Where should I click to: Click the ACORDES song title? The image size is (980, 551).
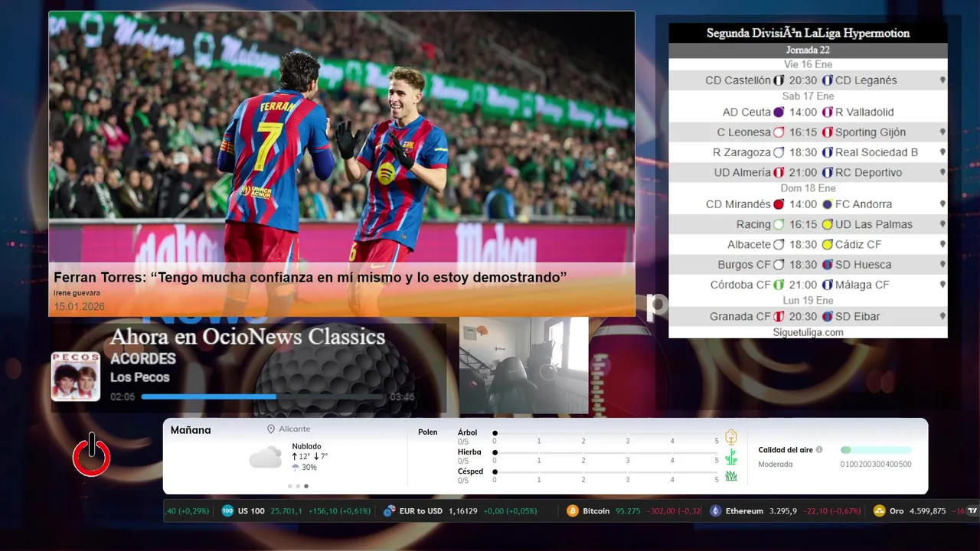(143, 359)
